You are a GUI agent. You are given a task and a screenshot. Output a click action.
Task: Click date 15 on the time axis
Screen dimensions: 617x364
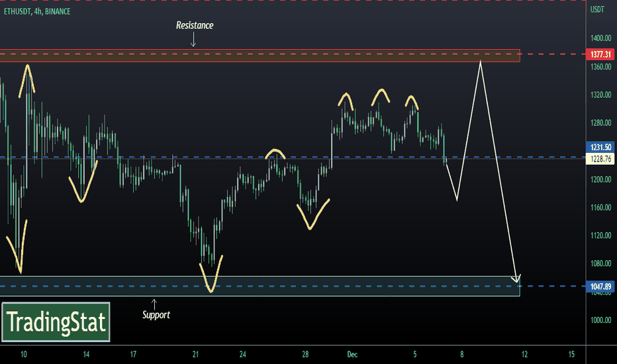point(571,355)
